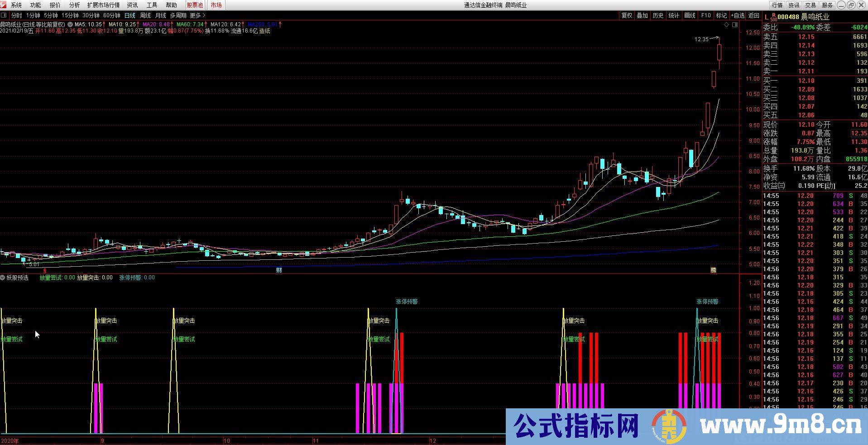Viewport: 868px width, 445px height.
Task: Click the red app logo icon
Action: (x=4, y=5)
